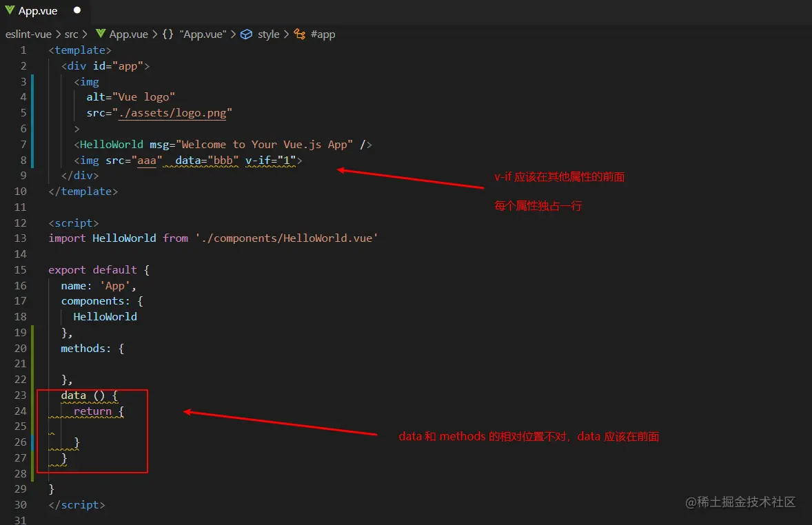
Task: Click HelloWorld entry on line 18
Action: 105,316
